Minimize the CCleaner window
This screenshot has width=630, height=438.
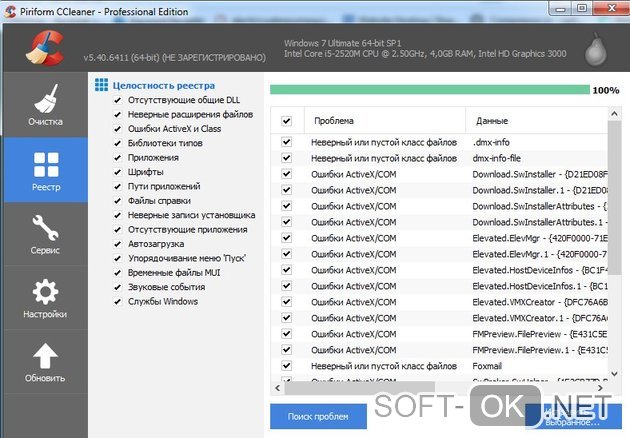click(x=561, y=8)
